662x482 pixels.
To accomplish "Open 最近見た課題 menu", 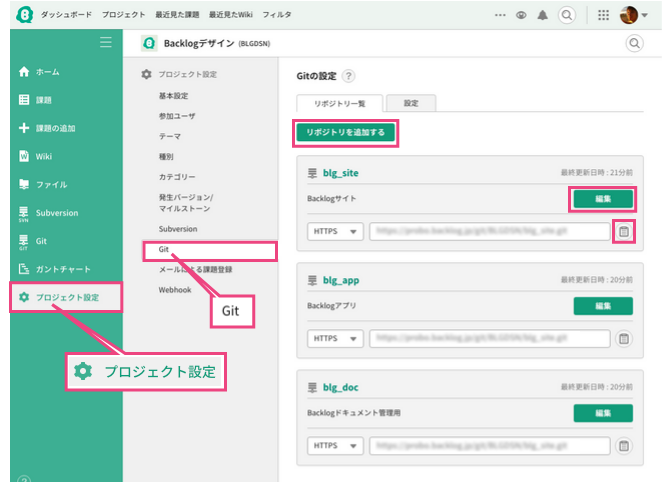I will (x=177, y=15).
